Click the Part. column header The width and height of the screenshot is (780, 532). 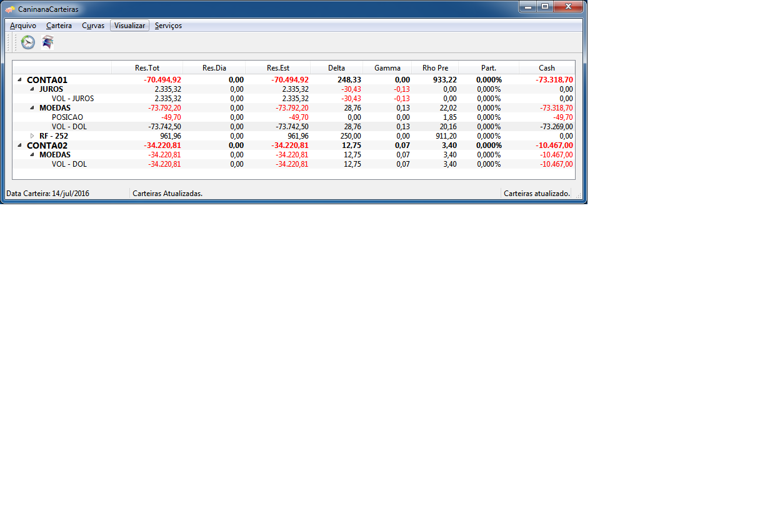pyautogui.click(x=489, y=67)
